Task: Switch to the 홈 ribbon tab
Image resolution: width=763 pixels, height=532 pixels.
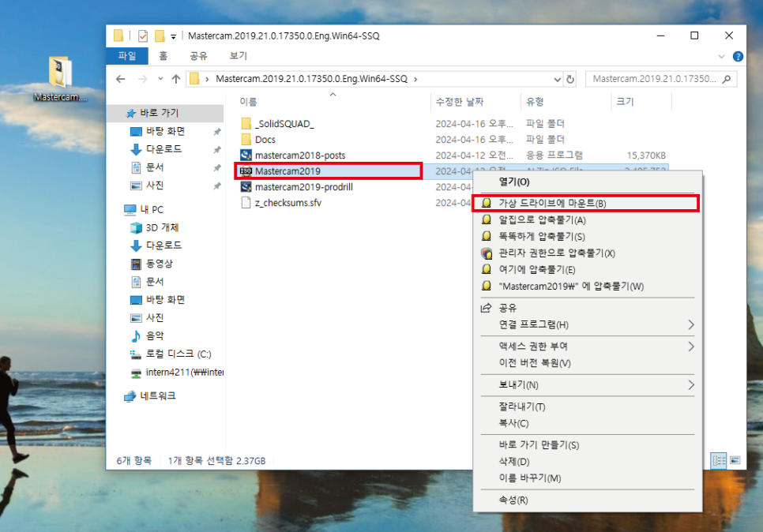Action: (163, 56)
